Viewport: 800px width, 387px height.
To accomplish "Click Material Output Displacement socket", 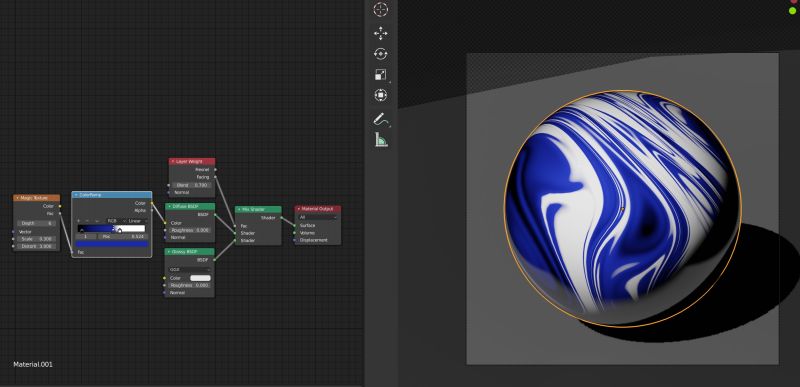I will point(295,240).
